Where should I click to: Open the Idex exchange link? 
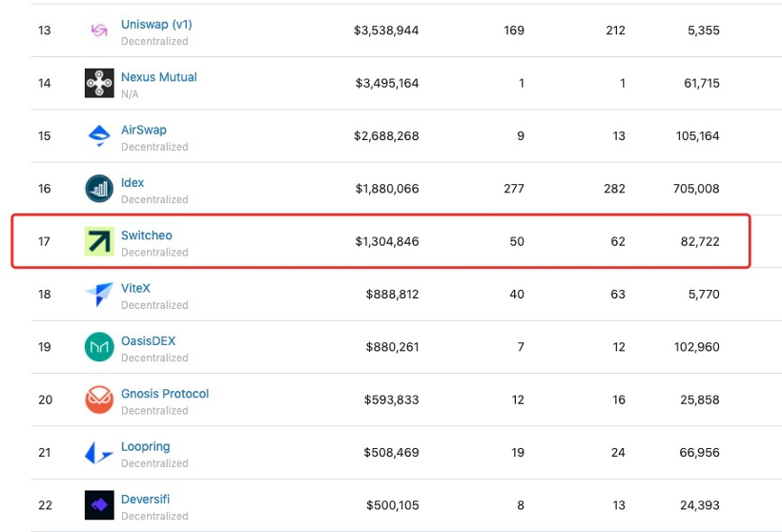pyautogui.click(x=133, y=182)
